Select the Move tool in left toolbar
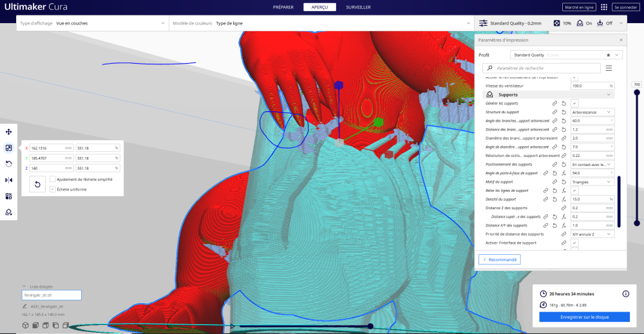The width and height of the screenshot is (644, 334). click(x=8, y=132)
